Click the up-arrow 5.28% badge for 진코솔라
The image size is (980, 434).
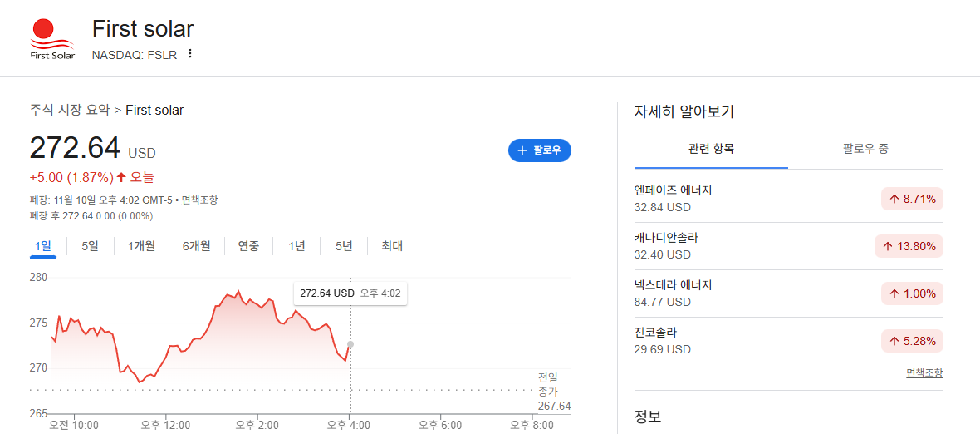[912, 341]
